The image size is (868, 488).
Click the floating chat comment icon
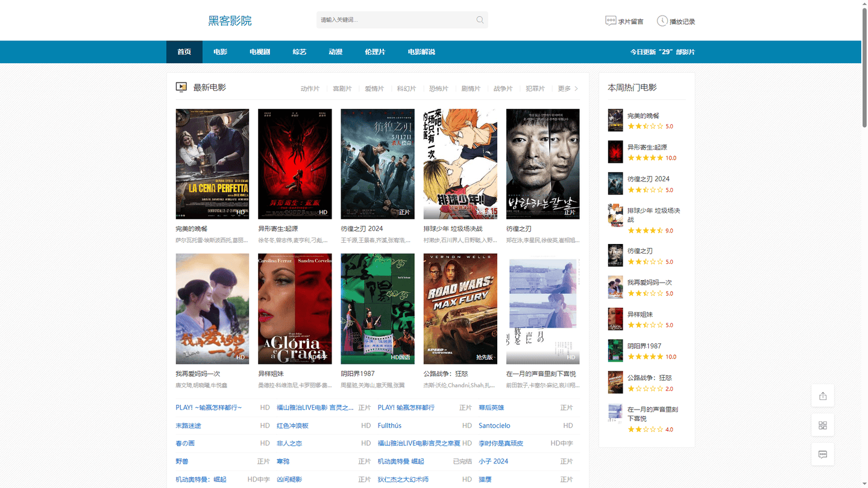click(823, 454)
